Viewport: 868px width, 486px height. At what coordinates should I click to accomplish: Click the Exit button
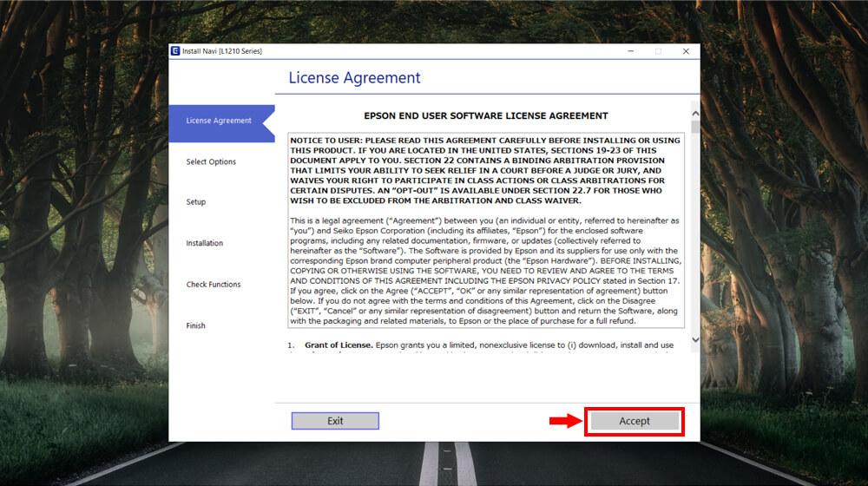click(335, 421)
